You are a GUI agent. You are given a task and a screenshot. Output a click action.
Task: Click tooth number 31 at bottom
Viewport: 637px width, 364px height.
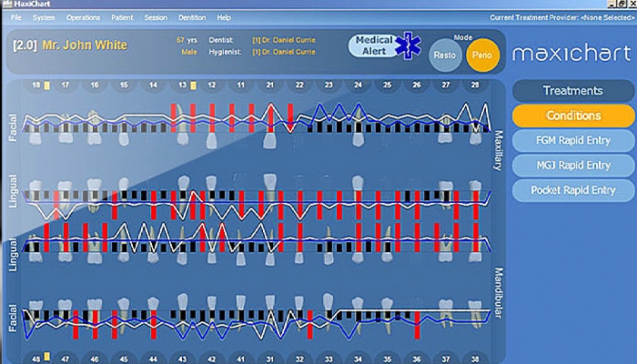(270, 356)
